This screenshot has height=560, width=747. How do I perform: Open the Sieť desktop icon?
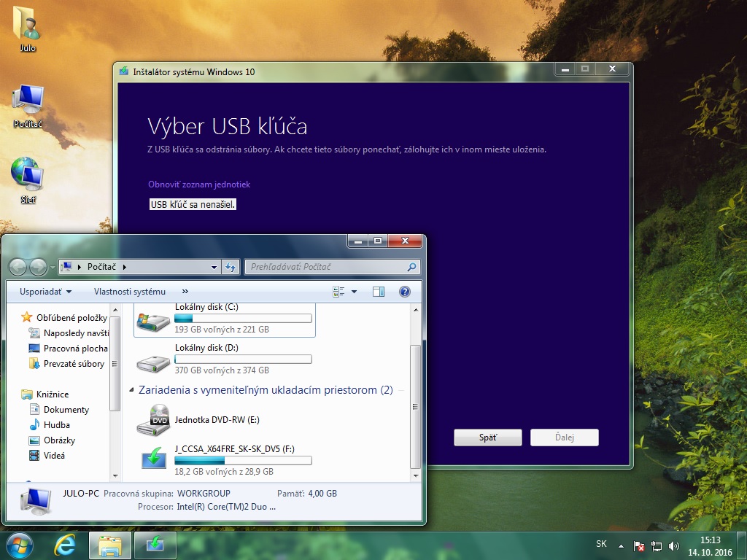28,181
